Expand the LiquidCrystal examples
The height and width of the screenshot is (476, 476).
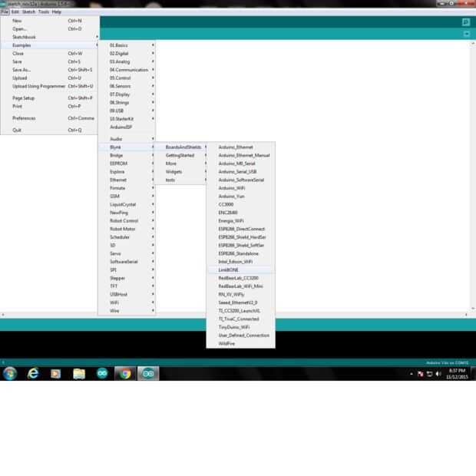point(127,204)
